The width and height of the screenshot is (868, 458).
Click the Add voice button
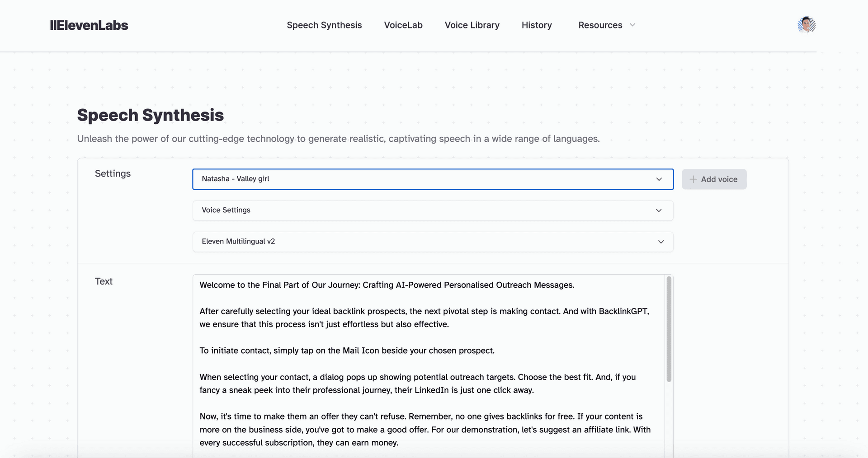pos(714,179)
